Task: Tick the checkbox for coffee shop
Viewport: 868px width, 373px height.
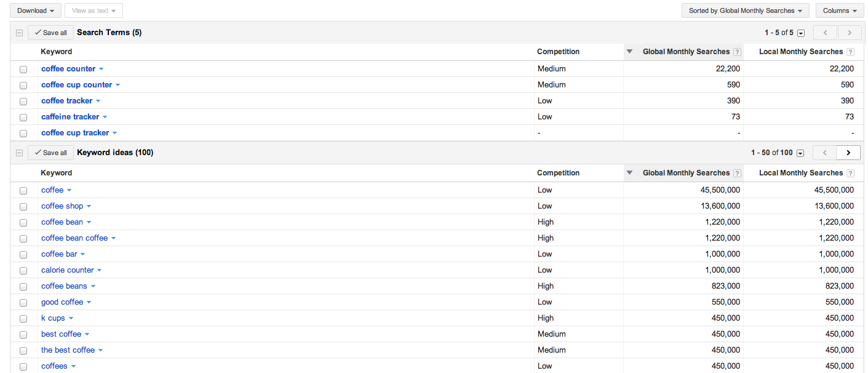Action: pos(23,207)
